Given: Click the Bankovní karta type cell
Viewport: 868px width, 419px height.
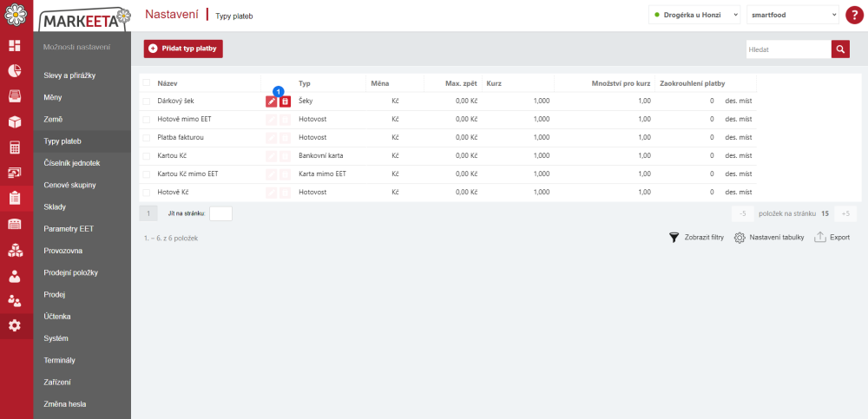Looking at the screenshot, I should (x=321, y=156).
